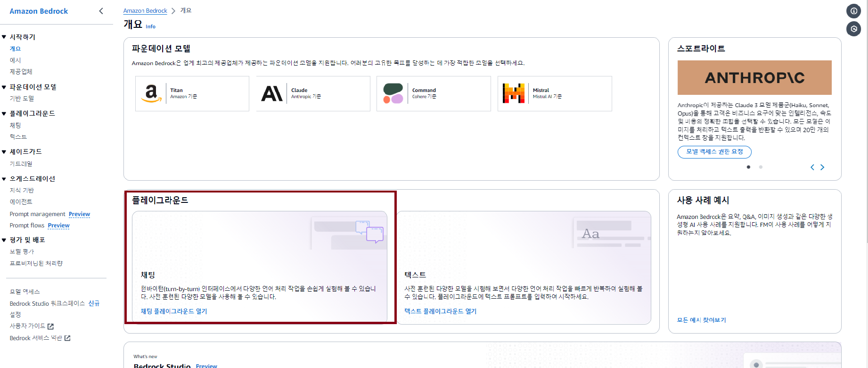Open 예시 in the sidebar
The image size is (868, 368).
tap(16, 60)
